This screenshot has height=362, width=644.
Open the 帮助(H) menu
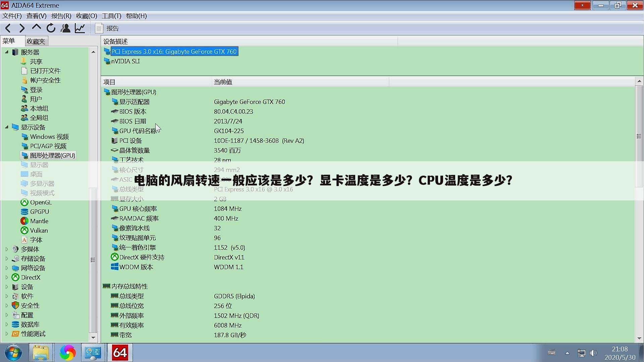(137, 16)
